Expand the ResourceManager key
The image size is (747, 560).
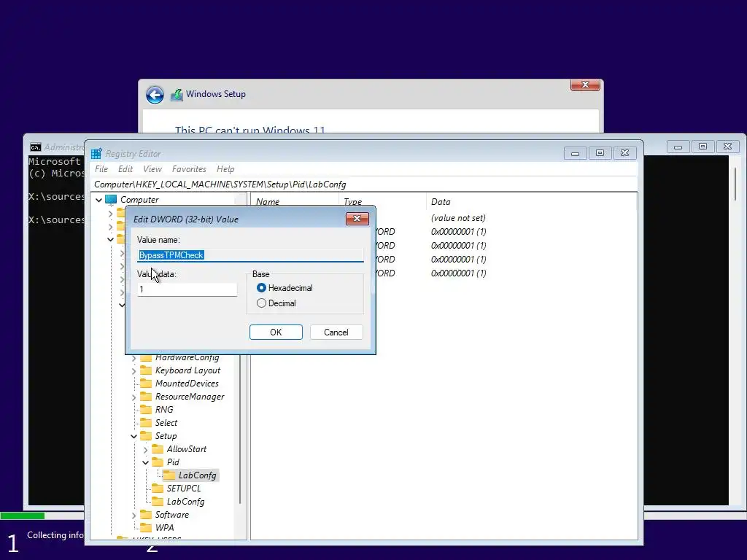click(x=134, y=397)
